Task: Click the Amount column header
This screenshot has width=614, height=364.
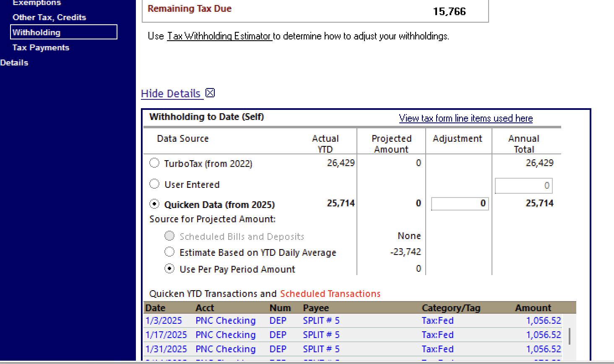Action: pos(533,308)
